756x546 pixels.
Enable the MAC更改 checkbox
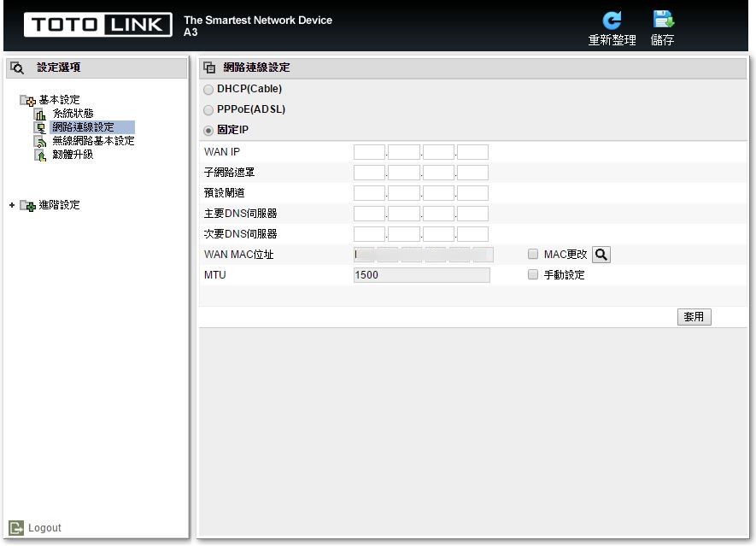(533, 254)
